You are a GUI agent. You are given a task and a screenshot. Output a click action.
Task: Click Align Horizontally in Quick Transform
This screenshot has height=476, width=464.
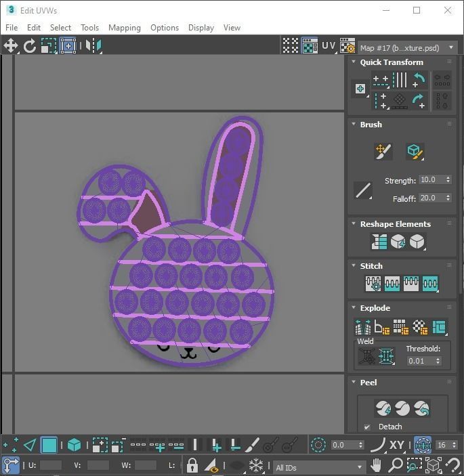coord(381,80)
